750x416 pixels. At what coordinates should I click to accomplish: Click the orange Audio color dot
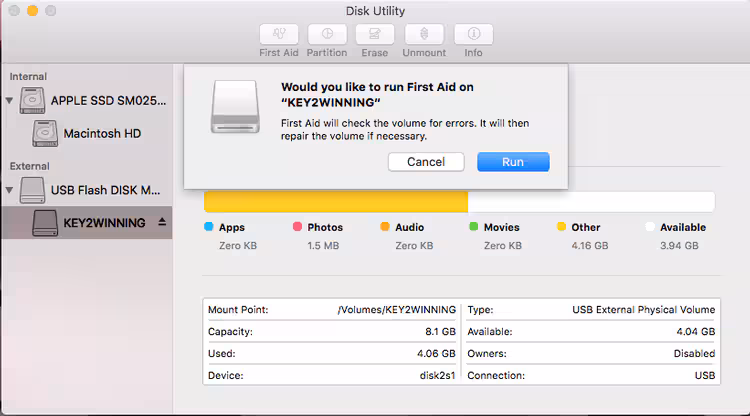click(x=385, y=227)
